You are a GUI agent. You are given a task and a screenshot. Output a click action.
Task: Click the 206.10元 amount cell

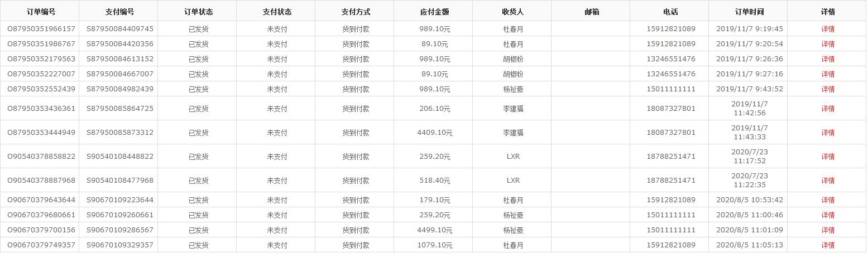[x=434, y=109]
